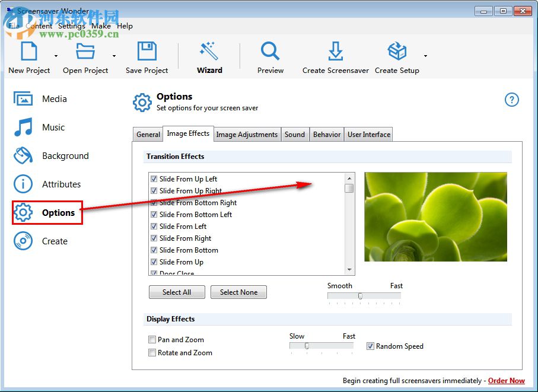The image size is (538, 392).
Task: Open the Background paint bucket section
Action: 51,156
